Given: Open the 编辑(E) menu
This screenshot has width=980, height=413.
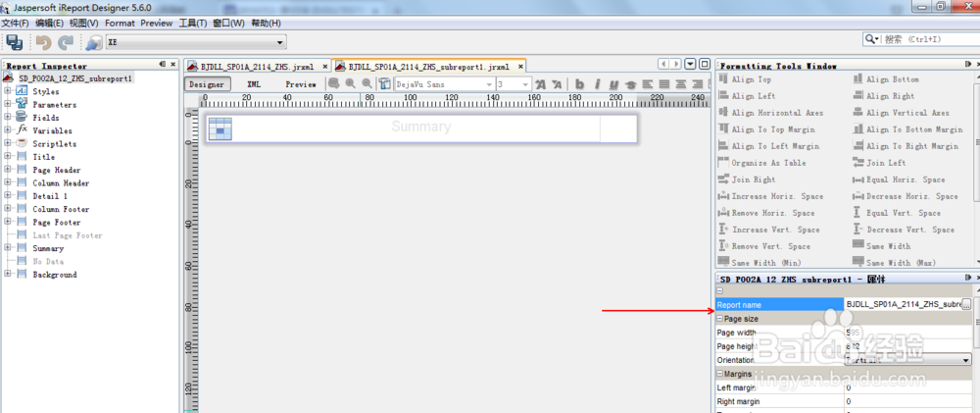Looking at the screenshot, I should (x=49, y=24).
